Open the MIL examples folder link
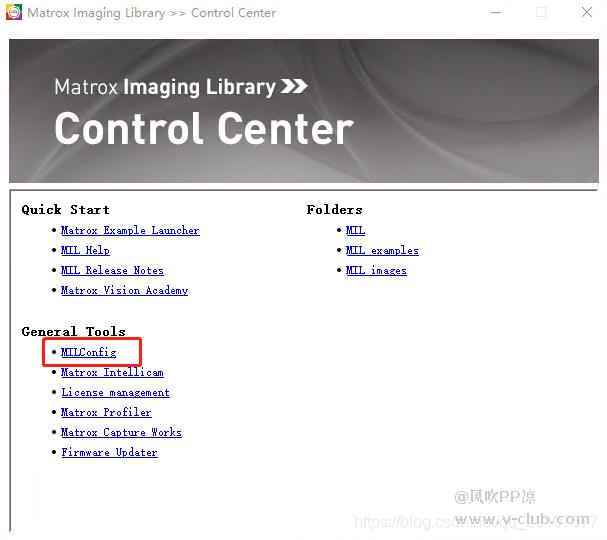Image resolution: width=607 pixels, height=540 pixels. [x=382, y=251]
